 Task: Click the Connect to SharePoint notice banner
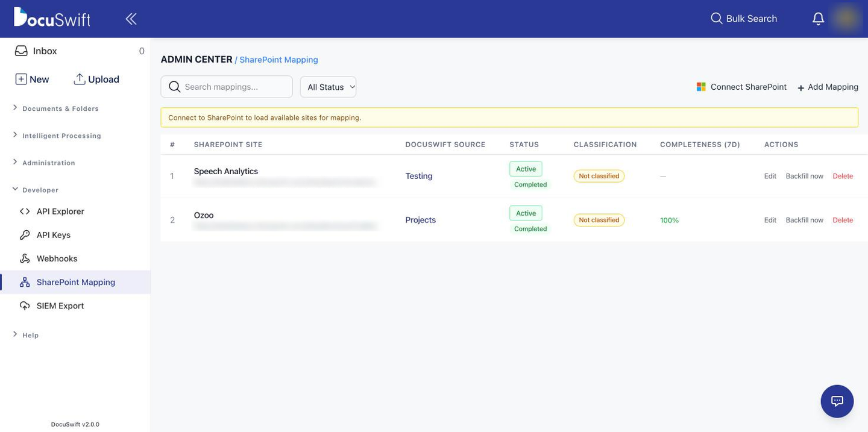click(509, 117)
